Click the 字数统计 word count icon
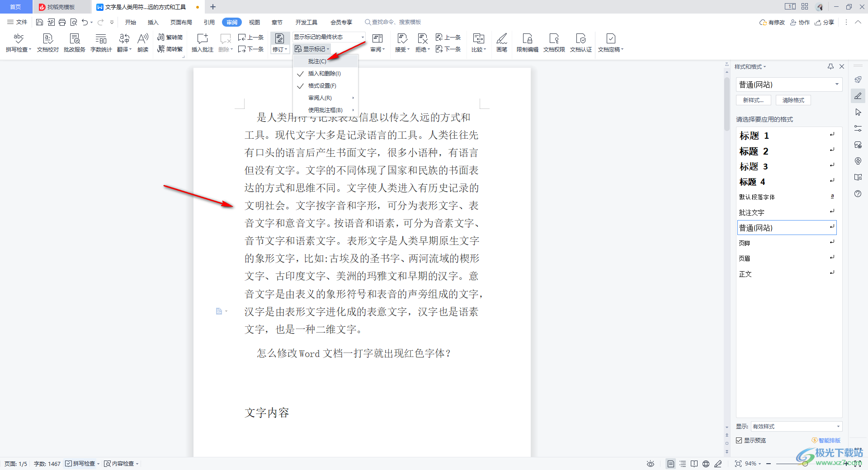This screenshot has width=868, height=470. click(x=101, y=43)
